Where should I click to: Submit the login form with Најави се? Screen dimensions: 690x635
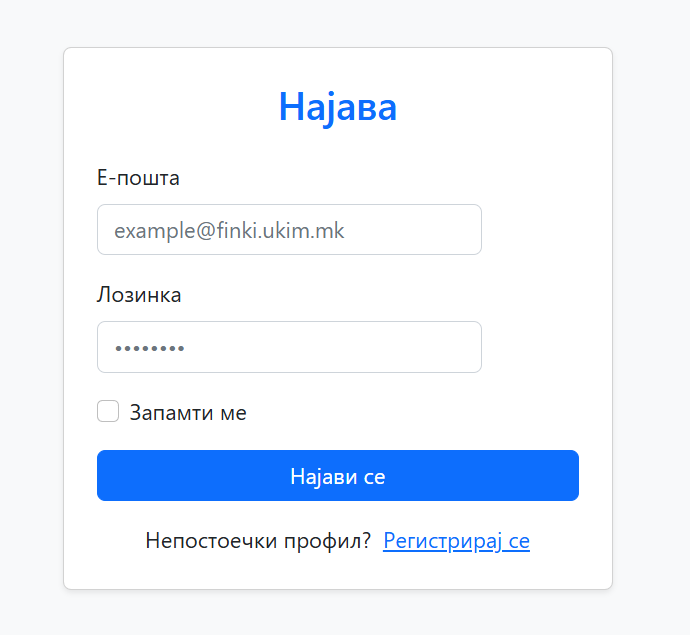338,476
